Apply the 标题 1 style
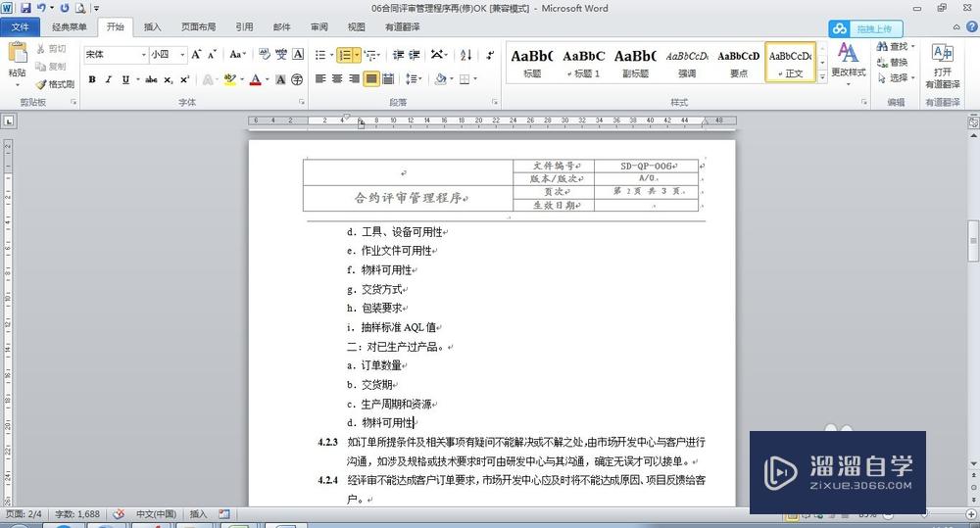Viewport: 980px width, 528px height. coord(584,62)
